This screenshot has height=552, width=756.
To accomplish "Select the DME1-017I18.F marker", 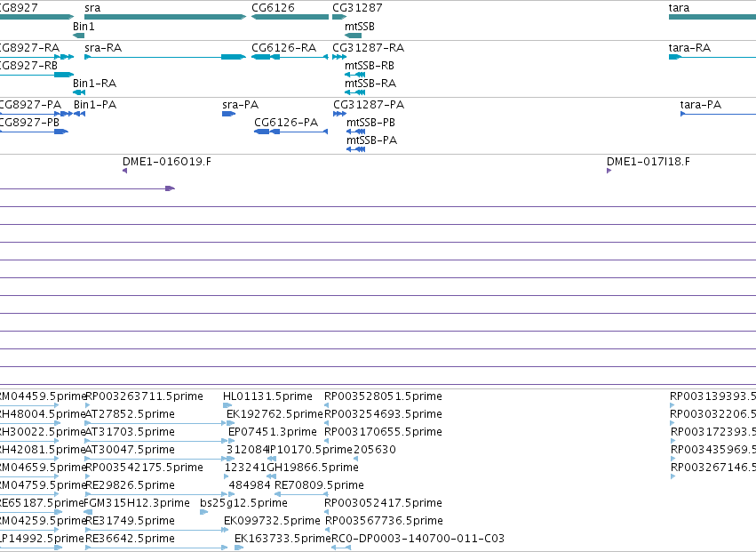I will 609,171.
